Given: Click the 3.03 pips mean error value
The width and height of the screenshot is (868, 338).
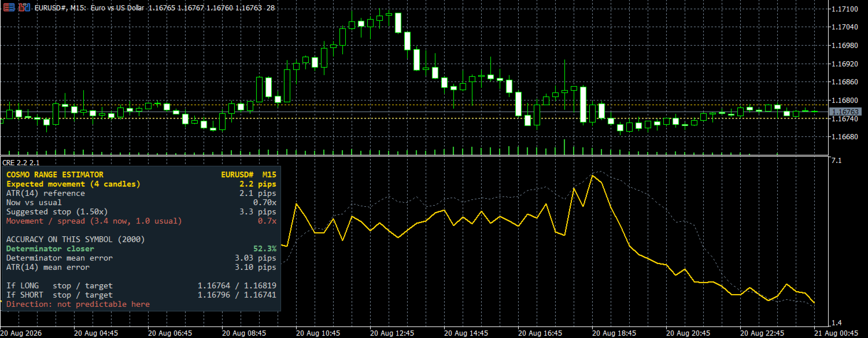Looking at the screenshot, I should click(x=256, y=258).
